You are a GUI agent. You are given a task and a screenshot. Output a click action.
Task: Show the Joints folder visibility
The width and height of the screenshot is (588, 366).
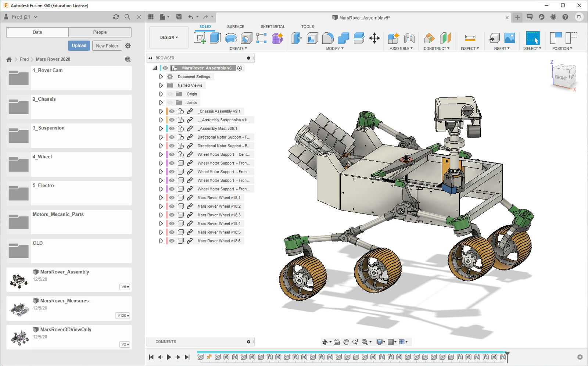[x=170, y=103]
